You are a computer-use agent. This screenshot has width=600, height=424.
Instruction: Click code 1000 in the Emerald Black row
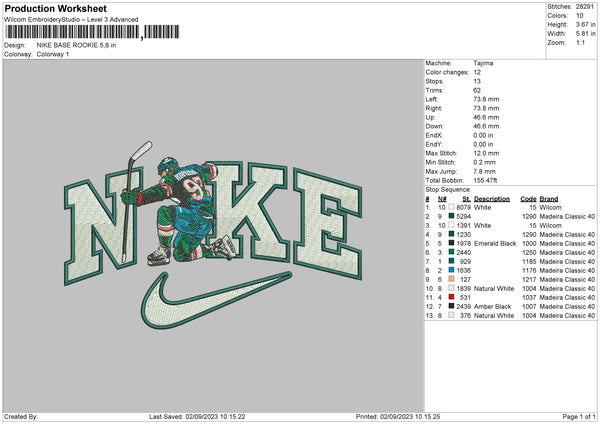click(529, 243)
